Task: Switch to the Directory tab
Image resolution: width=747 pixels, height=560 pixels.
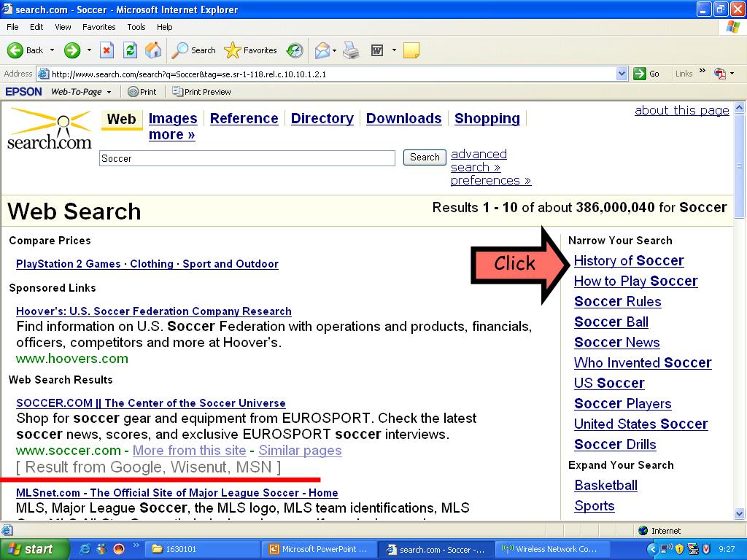Action: pyautogui.click(x=322, y=118)
